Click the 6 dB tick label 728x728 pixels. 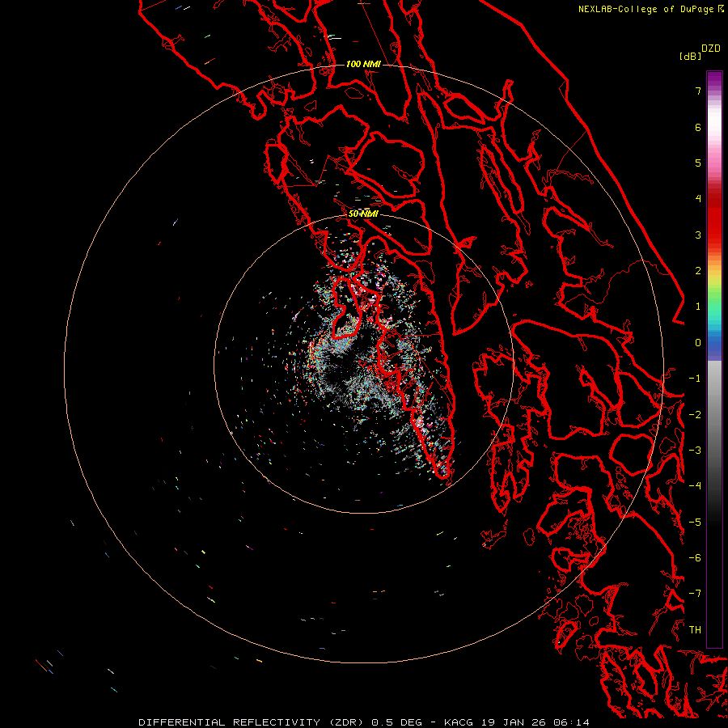pyautogui.click(x=698, y=127)
